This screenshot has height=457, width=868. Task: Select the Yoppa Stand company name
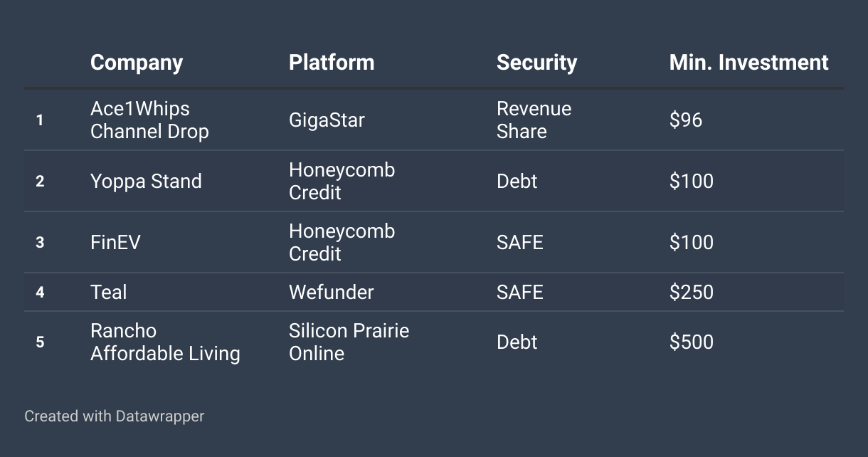click(146, 181)
